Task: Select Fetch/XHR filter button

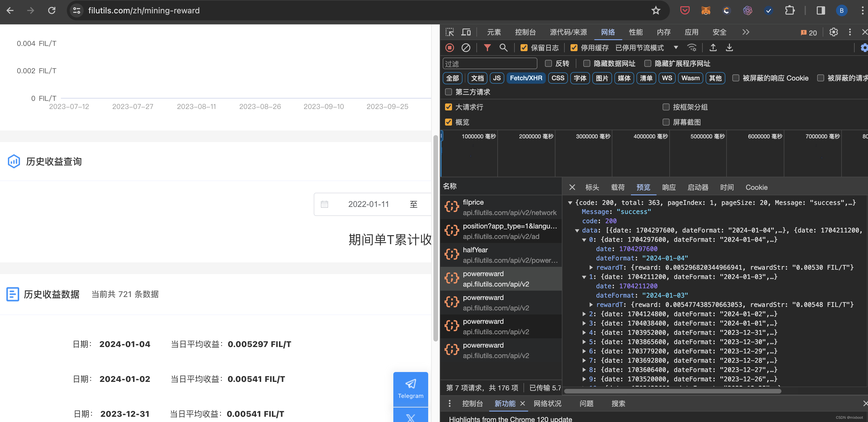Action: [x=526, y=78]
